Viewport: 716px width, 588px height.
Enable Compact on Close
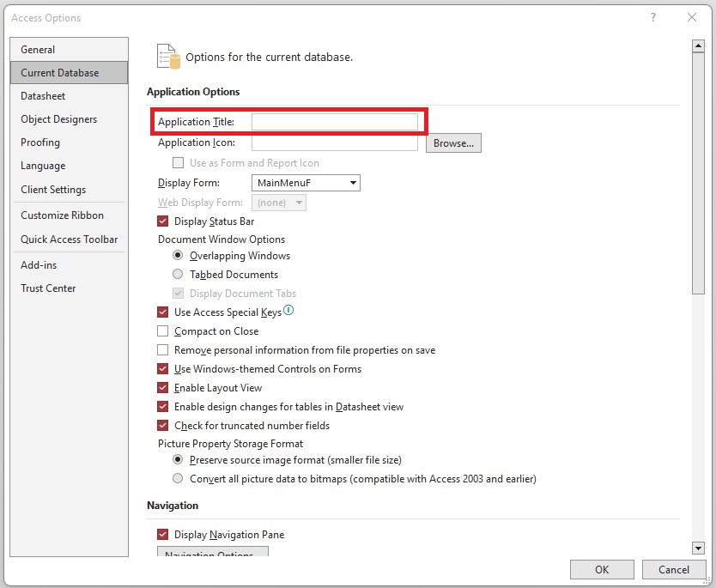(x=163, y=330)
